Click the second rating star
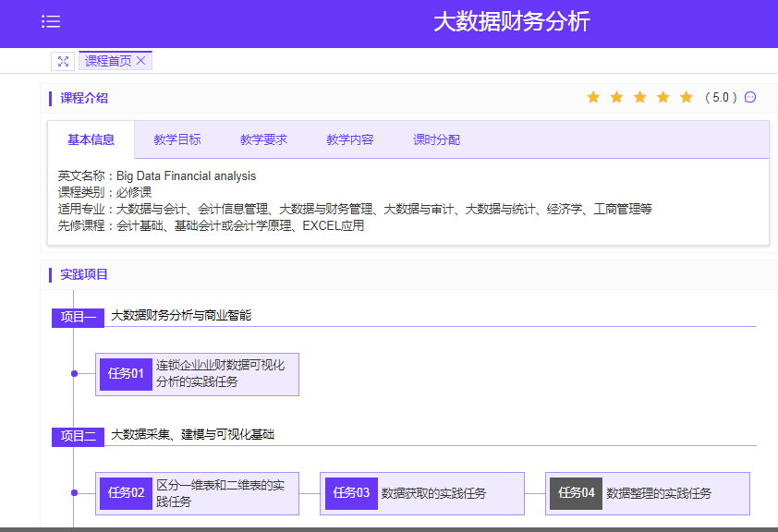This screenshot has width=778, height=532. (x=616, y=97)
